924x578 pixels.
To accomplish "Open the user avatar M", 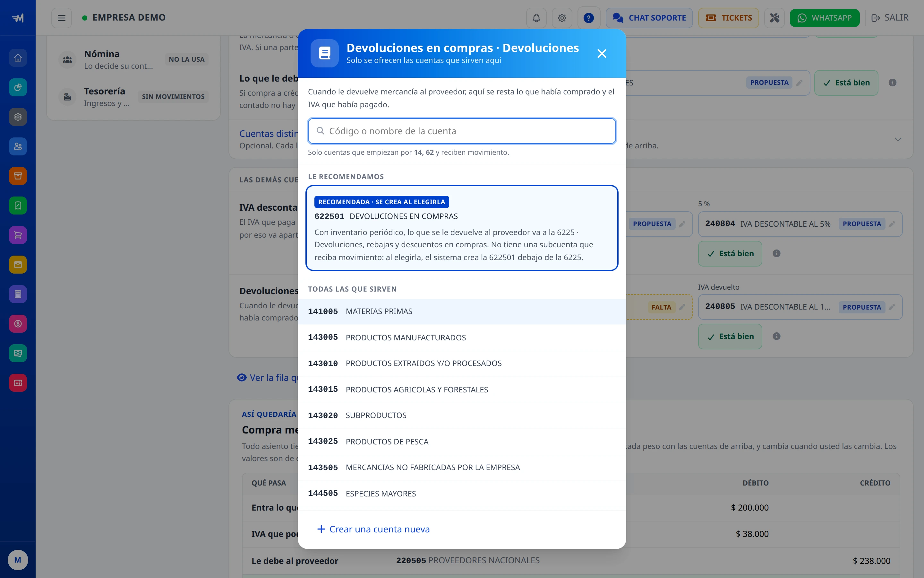I will pyautogui.click(x=18, y=560).
